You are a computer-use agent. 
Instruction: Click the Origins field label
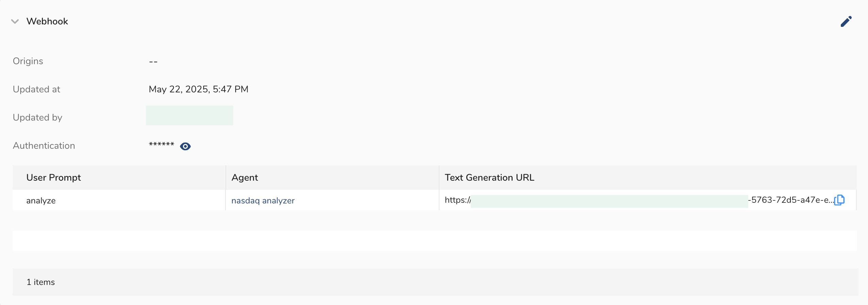(x=28, y=61)
